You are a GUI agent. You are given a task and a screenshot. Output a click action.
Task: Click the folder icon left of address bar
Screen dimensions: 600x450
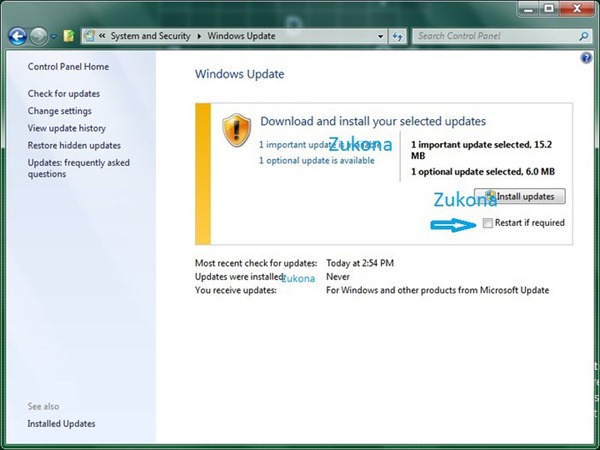pos(68,36)
